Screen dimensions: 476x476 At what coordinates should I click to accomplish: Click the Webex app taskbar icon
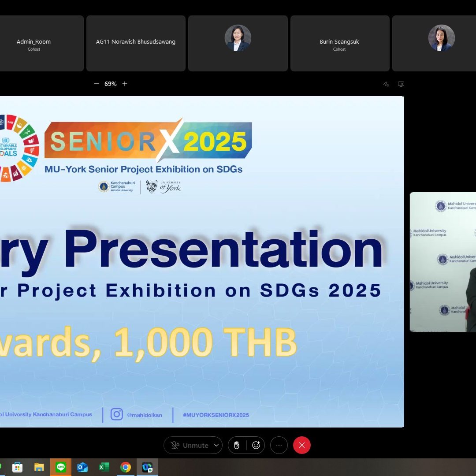click(x=147, y=467)
